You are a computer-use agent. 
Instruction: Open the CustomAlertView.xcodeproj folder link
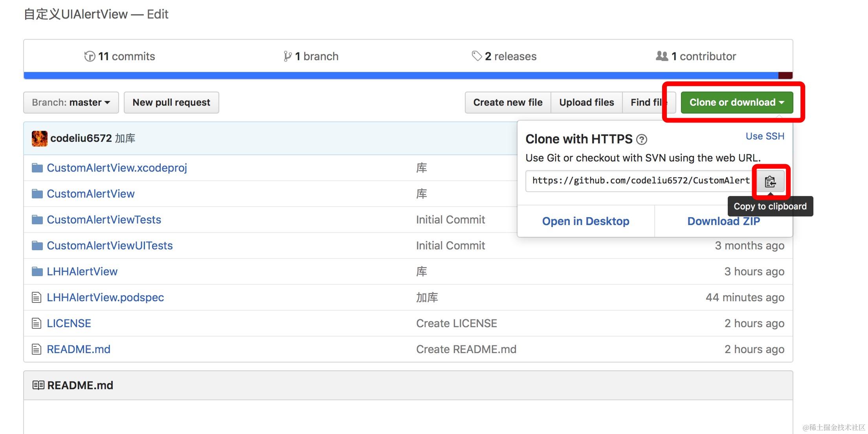click(x=117, y=168)
